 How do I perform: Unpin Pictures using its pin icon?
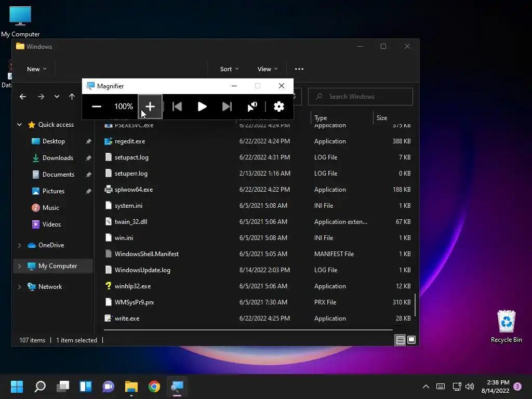click(x=88, y=191)
